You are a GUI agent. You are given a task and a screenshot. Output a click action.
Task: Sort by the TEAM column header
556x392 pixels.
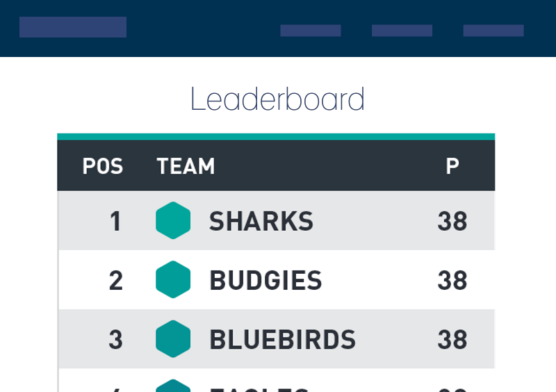[x=186, y=166]
